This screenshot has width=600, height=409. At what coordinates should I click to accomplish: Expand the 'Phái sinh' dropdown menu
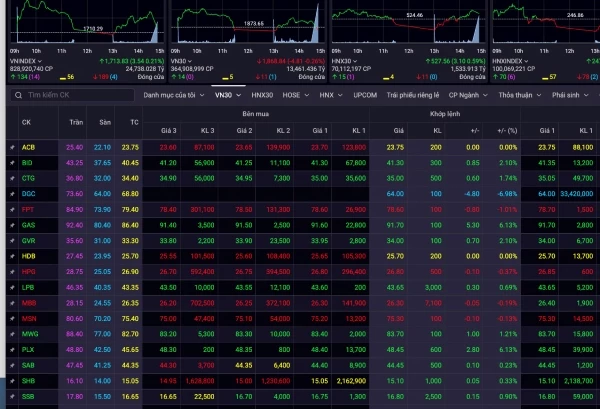tap(573, 94)
